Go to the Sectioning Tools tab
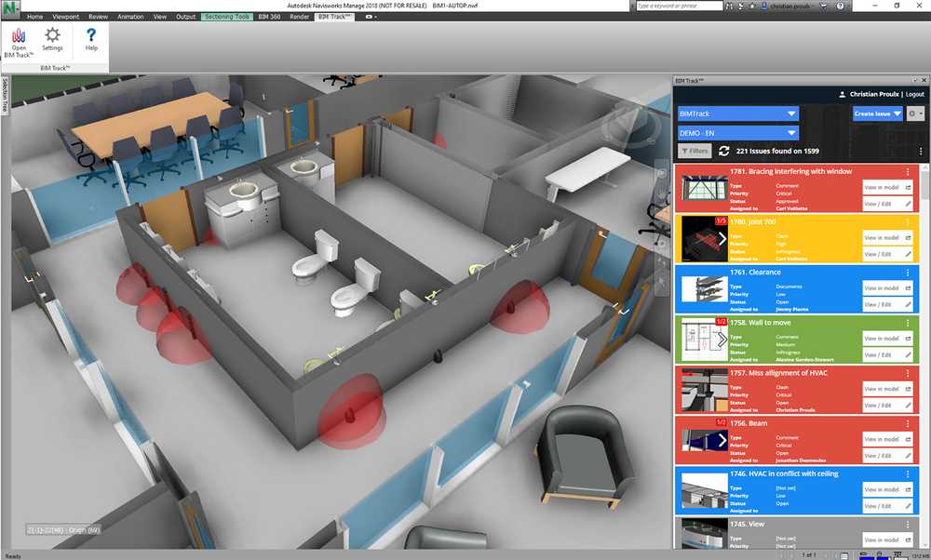Viewport: 931px width, 560px height. tap(227, 17)
